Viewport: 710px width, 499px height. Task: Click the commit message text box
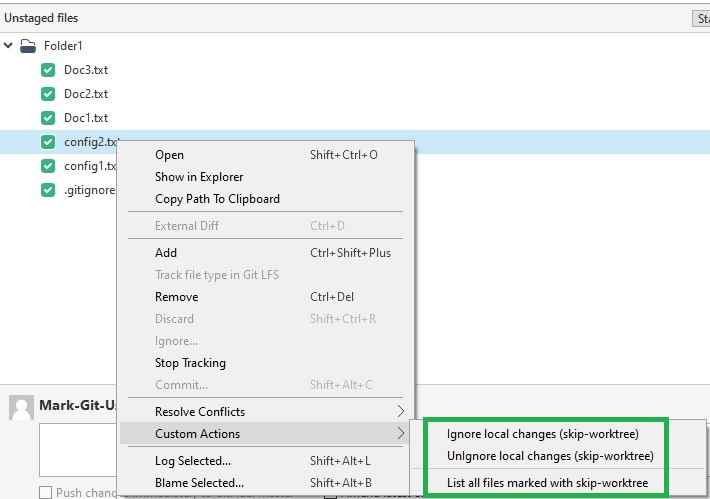(x=78, y=450)
